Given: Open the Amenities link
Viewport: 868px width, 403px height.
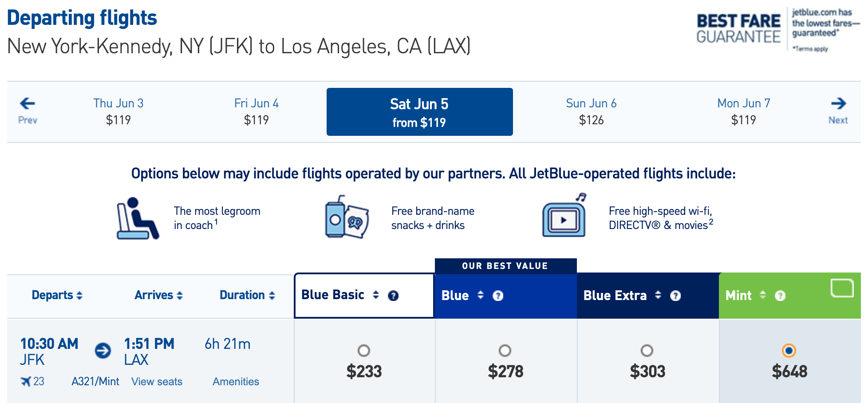Looking at the screenshot, I should (x=236, y=382).
